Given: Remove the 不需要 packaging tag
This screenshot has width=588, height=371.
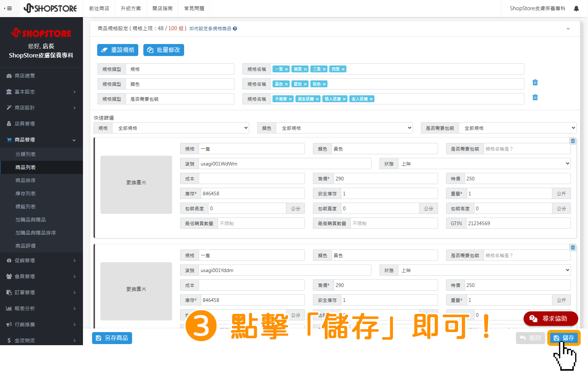Looking at the screenshot, I should tap(290, 99).
